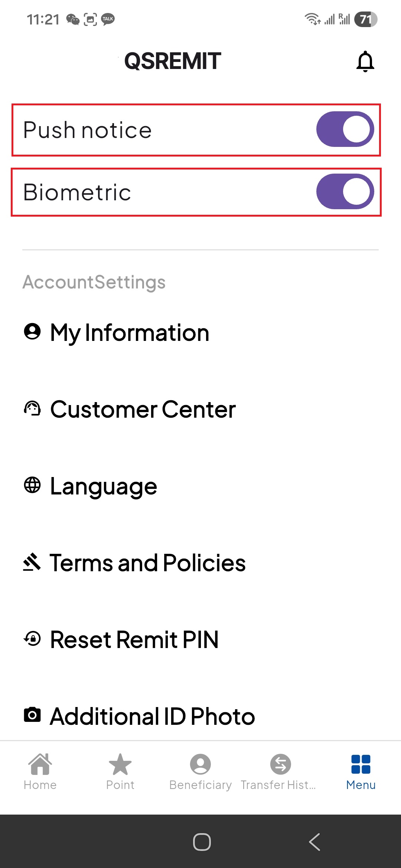Tap the My Information profile icon
This screenshot has height=868, width=401.
32,331
